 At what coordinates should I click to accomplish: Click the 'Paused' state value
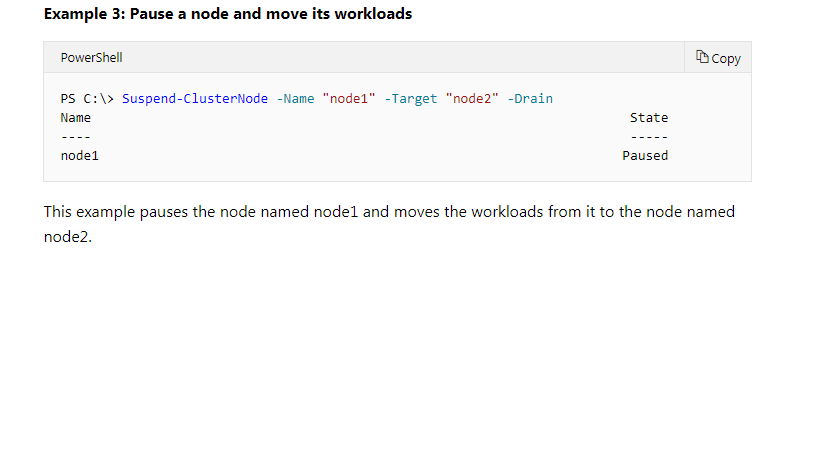tap(645, 156)
